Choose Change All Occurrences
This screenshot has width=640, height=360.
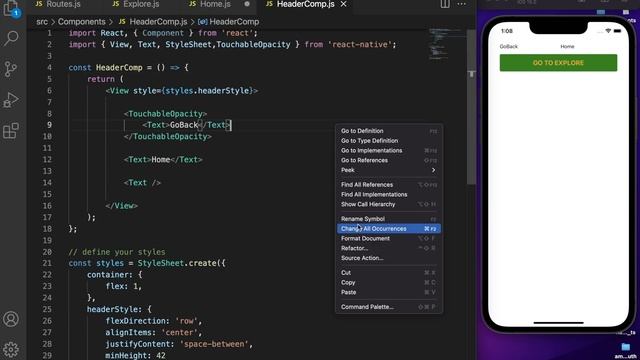[389, 229]
